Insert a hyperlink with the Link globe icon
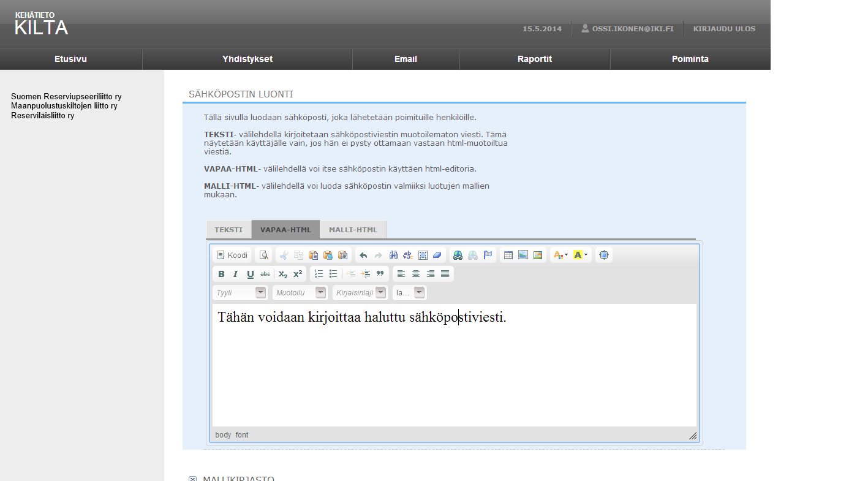The height and width of the screenshot is (481, 868). pyautogui.click(x=458, y=256)
